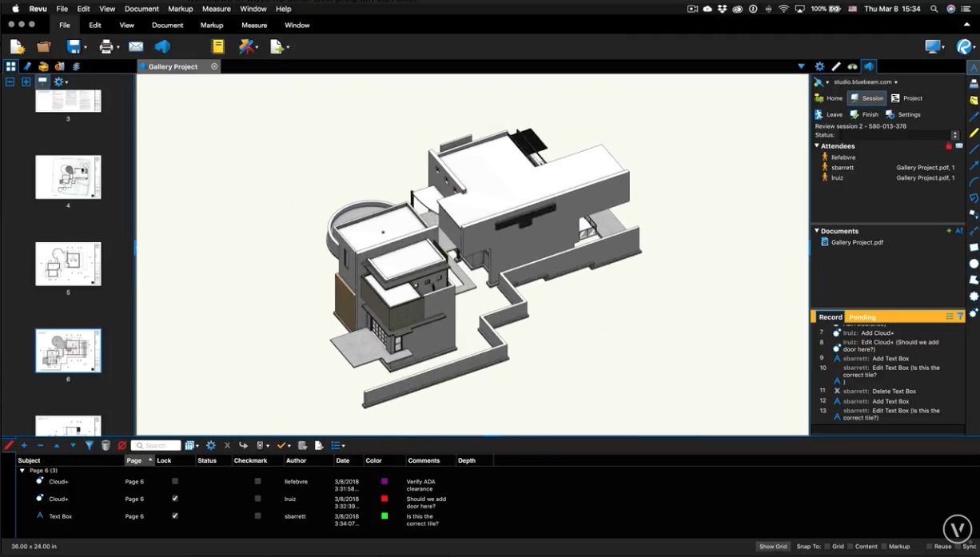
Task: Open the Studio panel icon
Action: [x=868, y=66]
